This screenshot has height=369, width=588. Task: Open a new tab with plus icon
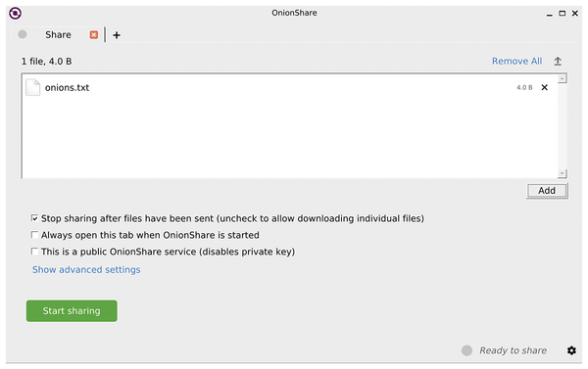click(x=117, y=35)
